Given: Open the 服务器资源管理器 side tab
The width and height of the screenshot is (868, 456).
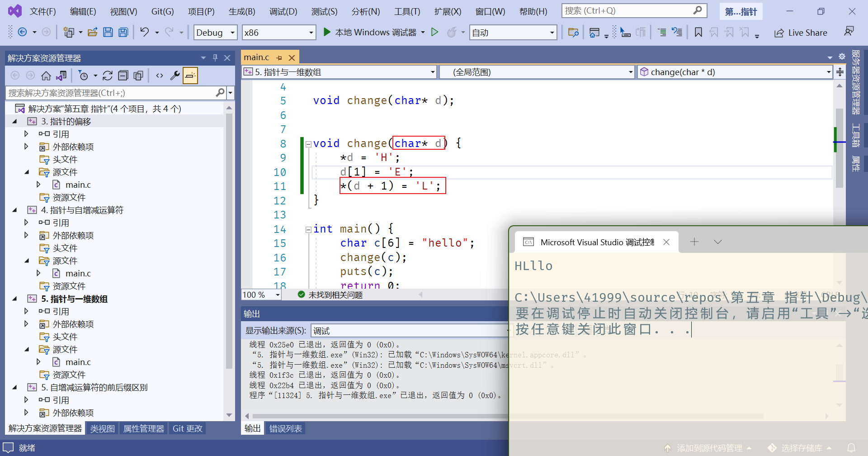Looking at the screenshot, I should pyautogui.click(x=856, y=82).
